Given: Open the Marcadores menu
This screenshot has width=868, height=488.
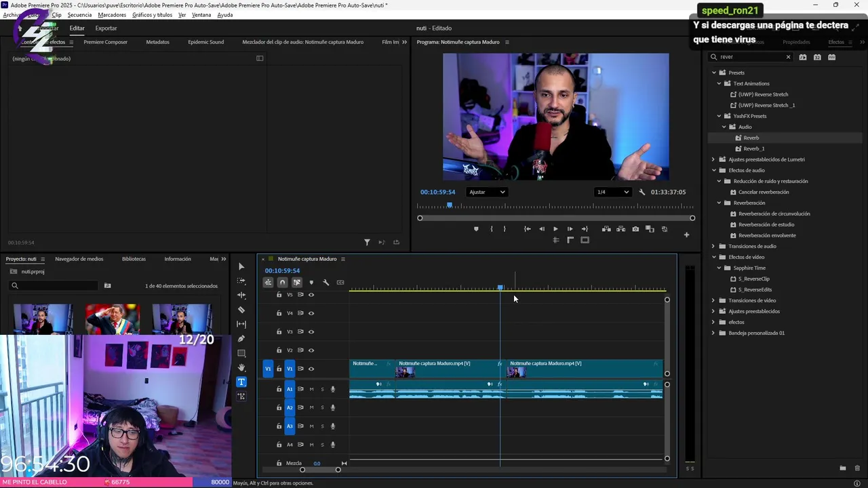Looking at the screenshot, I should [x=112, y=15].
